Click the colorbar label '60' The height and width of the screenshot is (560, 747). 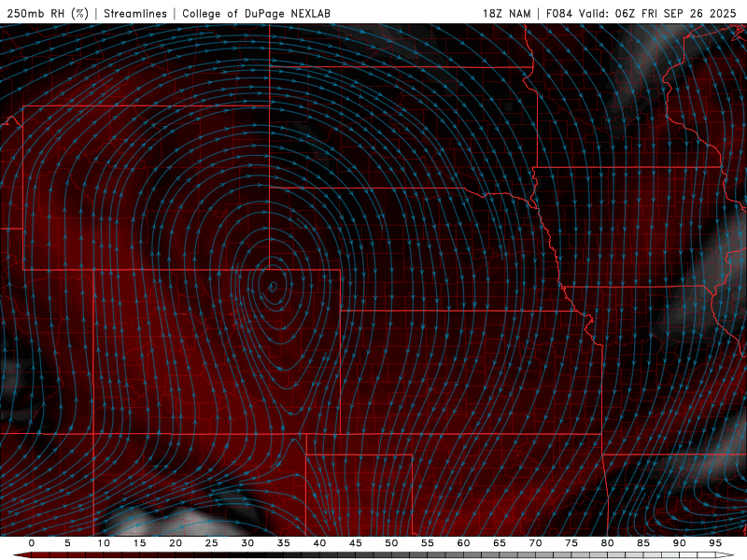click(463, 543)
